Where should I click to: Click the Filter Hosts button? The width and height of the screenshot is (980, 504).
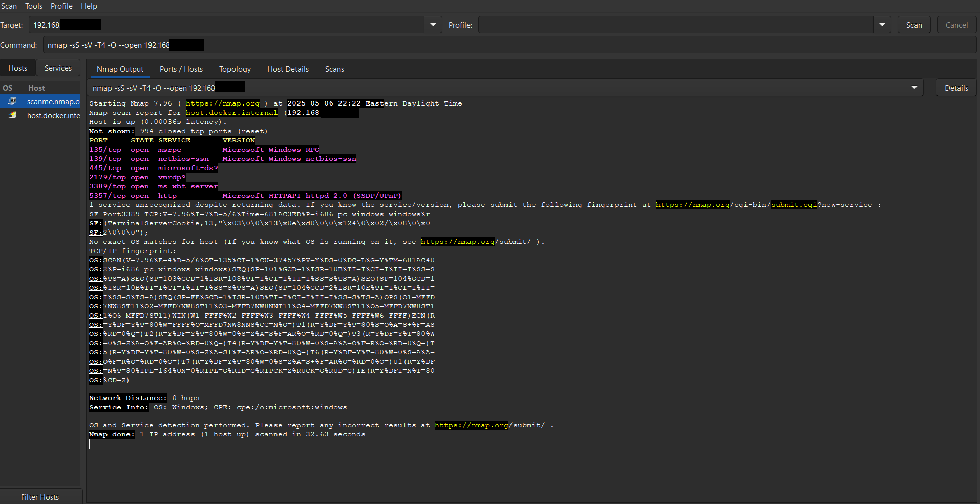click(x=40, y=497)
